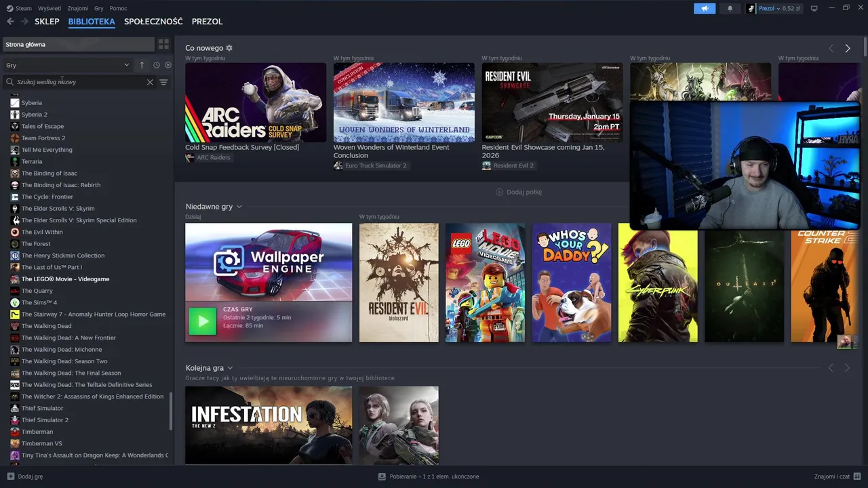Open Resident Evil Showcase coming Jan 15 article
Viewport: 868px width, 488px height.
[542, 151]
